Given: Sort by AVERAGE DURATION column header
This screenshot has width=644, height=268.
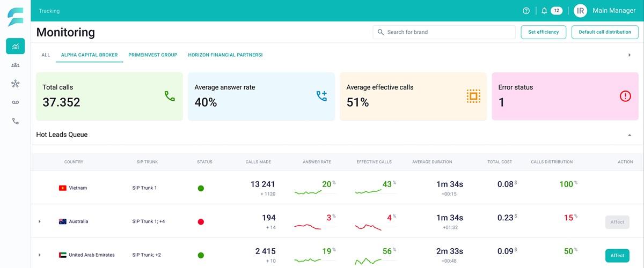Looking at the screenshot, I should point(432,162).
